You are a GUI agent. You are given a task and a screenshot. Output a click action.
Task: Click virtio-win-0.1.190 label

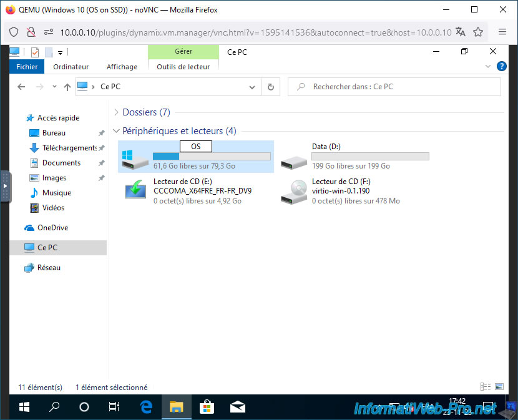[341, 191]
